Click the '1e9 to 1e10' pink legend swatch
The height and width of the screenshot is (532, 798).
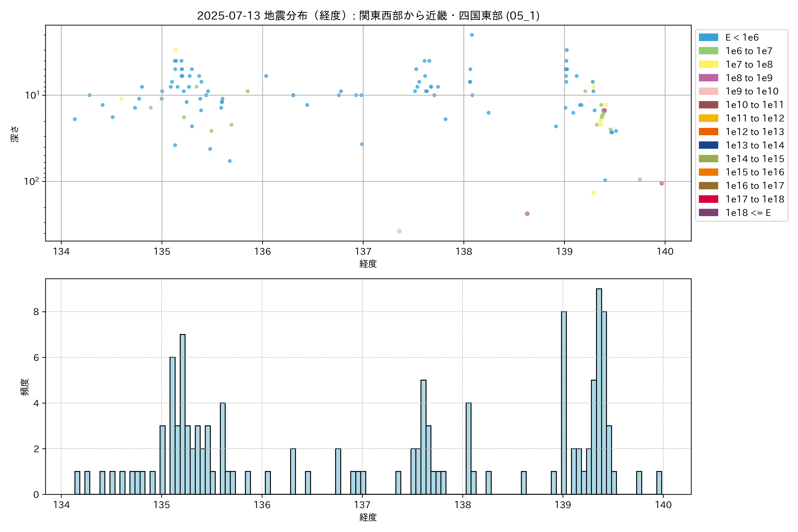coord(708,91)
